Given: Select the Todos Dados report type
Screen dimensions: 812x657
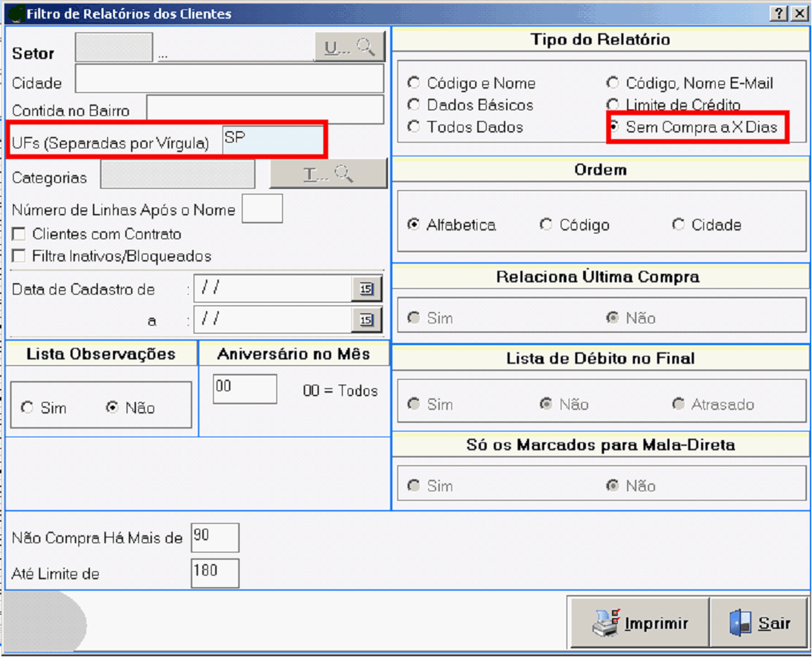Looking at the screenshot, I should pos(414,127).
